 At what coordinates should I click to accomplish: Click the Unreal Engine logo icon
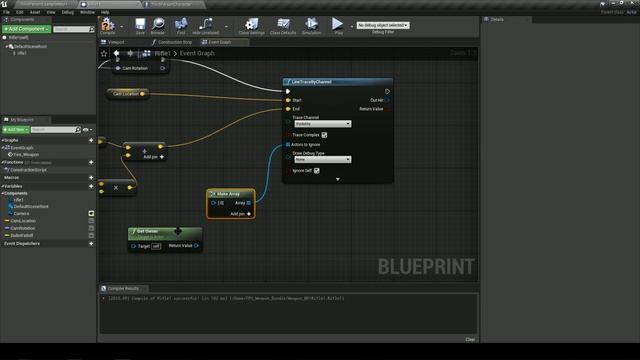[x=4, y=4]
